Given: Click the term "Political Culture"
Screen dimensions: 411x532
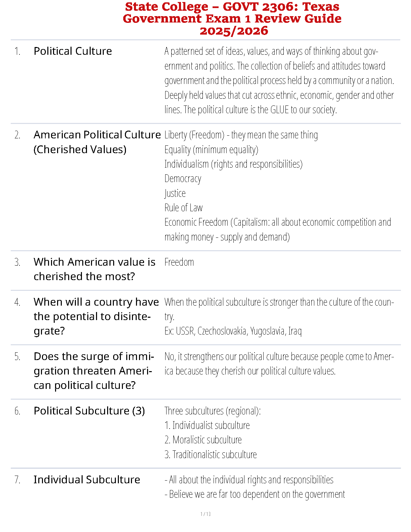Looking at the screenshot, I should coord(73,51).
